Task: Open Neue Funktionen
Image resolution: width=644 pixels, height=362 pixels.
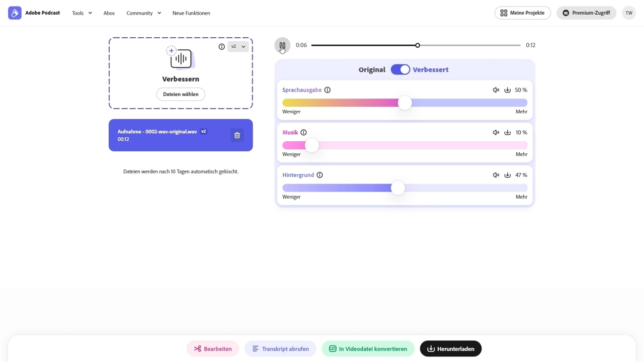Action: (x=191, y=13)
